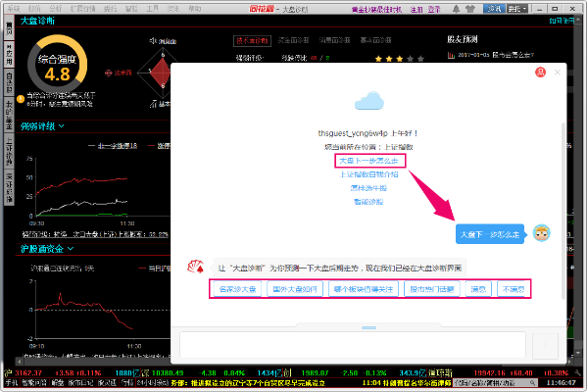Click the Shanghai index value 3162.37

point(28,372)
